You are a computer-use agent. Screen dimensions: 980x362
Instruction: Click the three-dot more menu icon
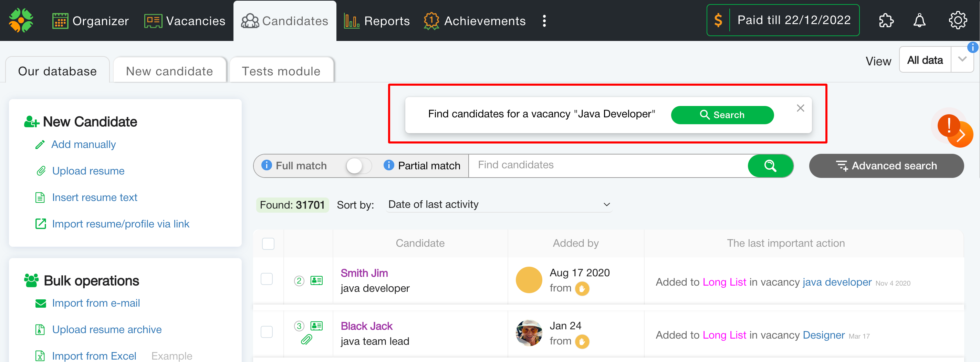(544, 21)
